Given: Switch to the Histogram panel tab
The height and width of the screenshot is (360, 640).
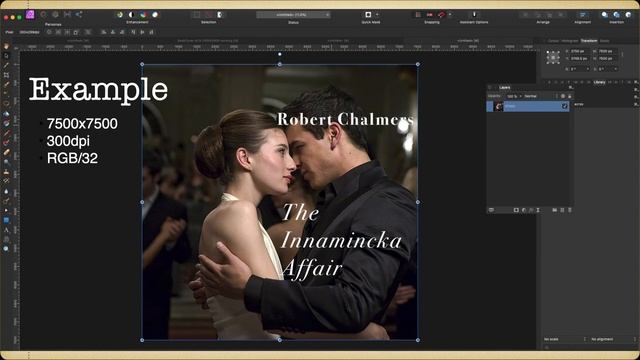Looking at the screenshot, I should click(570, 41).
